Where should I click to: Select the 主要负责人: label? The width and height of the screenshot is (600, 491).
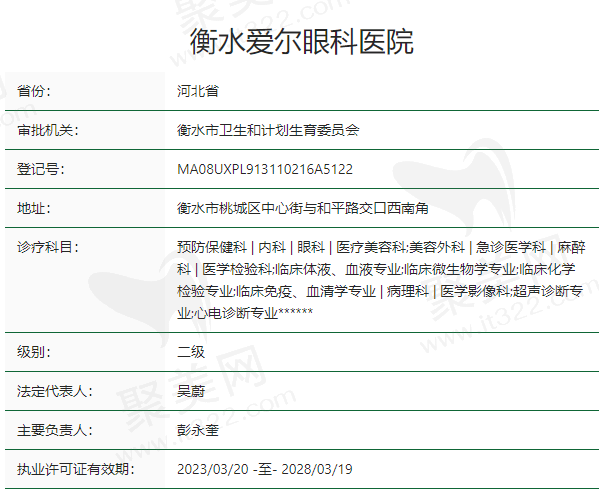pos(54,430)
